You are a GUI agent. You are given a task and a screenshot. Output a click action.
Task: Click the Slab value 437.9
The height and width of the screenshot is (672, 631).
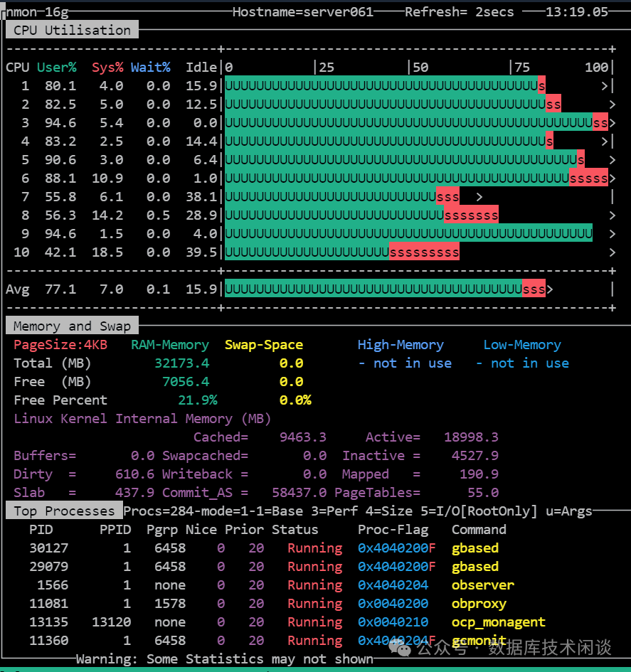(x=134, y=492)
